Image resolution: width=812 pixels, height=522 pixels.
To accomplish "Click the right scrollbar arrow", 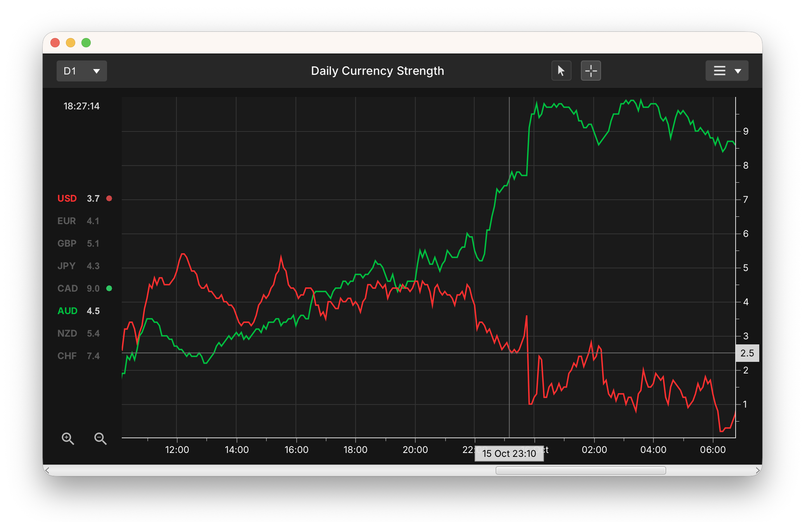I will [x=758, y=470].
